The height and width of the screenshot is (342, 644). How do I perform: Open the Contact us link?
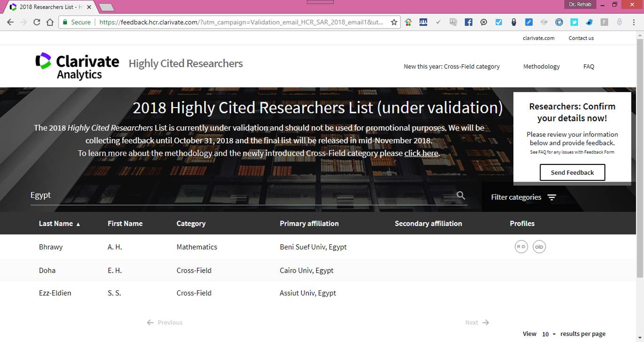click(x=581, y=38)
